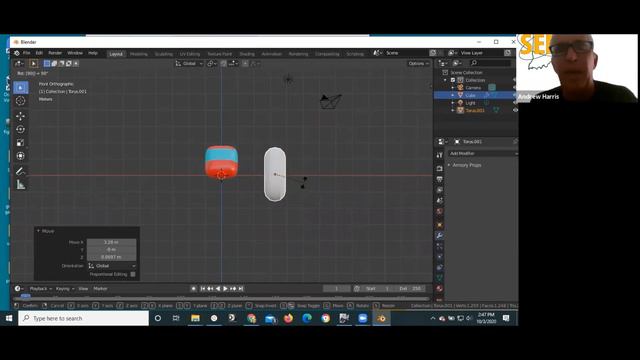Jump to the timeline start frame
This screenshot has width=640, height=360.
202,289
